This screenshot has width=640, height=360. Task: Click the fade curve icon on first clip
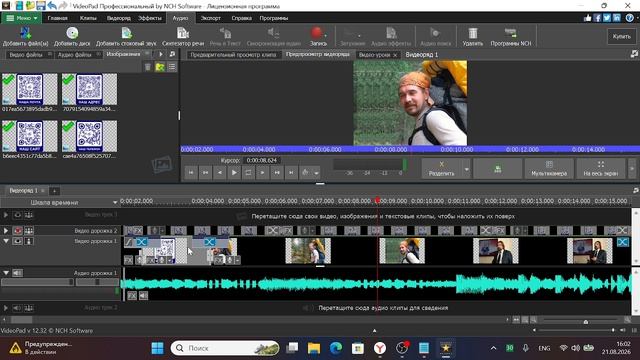tap(129, 242)
